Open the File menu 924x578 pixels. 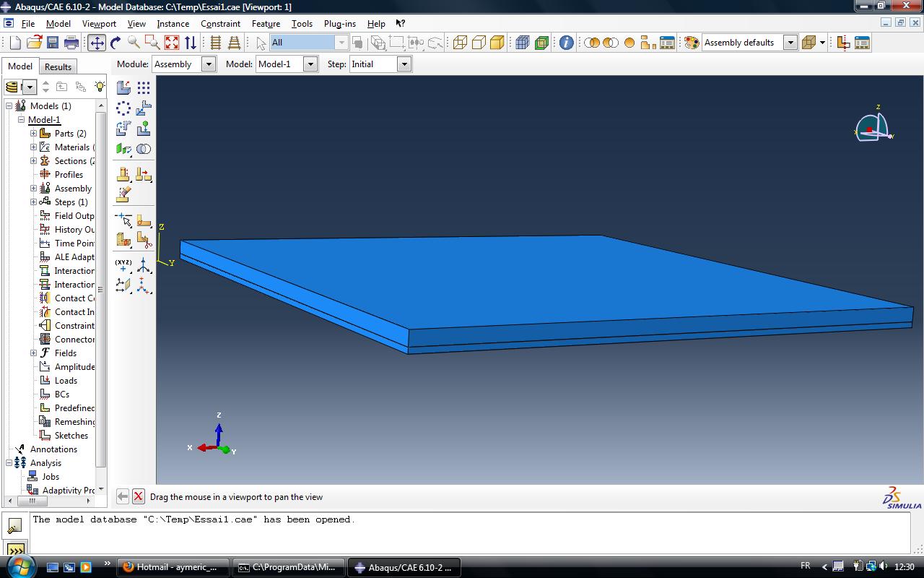(27, 23)
